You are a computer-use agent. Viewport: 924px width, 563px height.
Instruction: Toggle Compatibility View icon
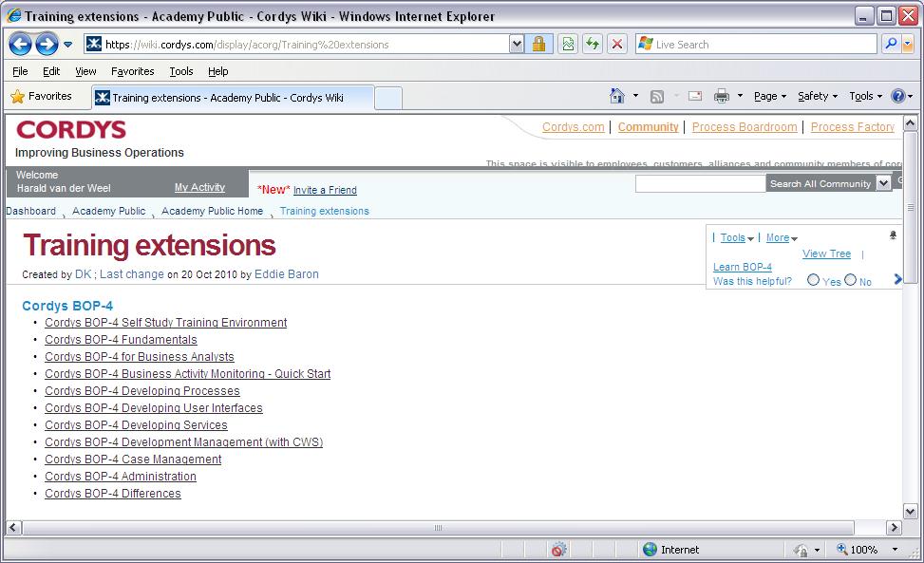coord(568,45)
